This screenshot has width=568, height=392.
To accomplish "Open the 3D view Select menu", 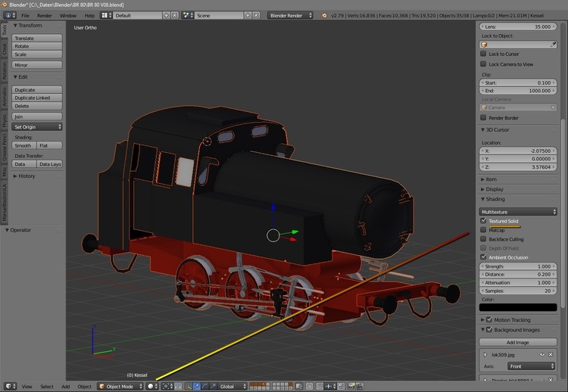I will point(47,387).
